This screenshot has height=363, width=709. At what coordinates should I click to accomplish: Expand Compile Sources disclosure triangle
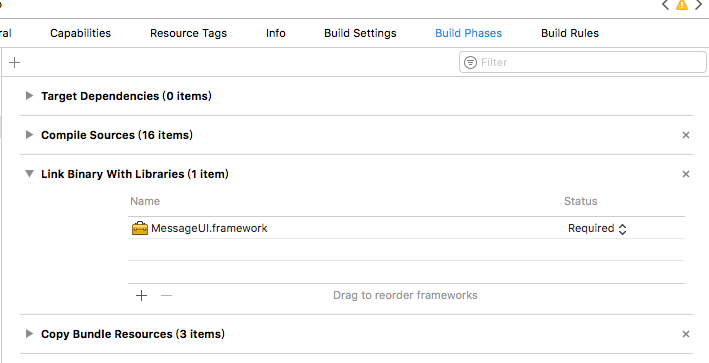coord(29,135)
